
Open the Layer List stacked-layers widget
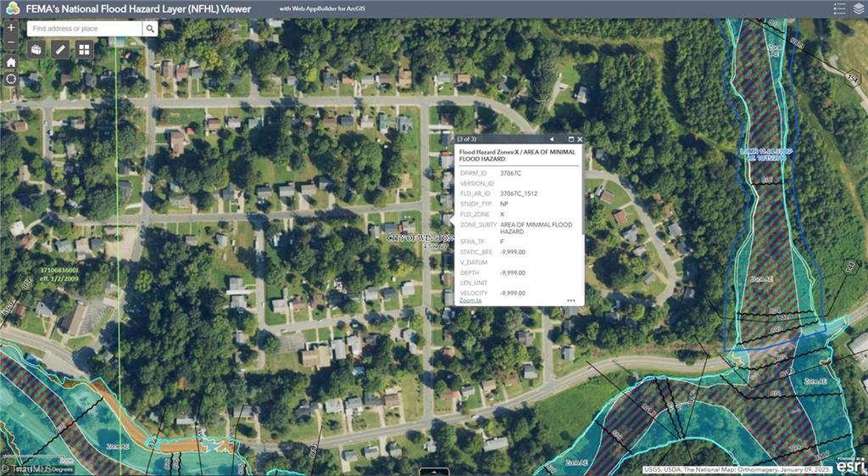pos(858,8)
